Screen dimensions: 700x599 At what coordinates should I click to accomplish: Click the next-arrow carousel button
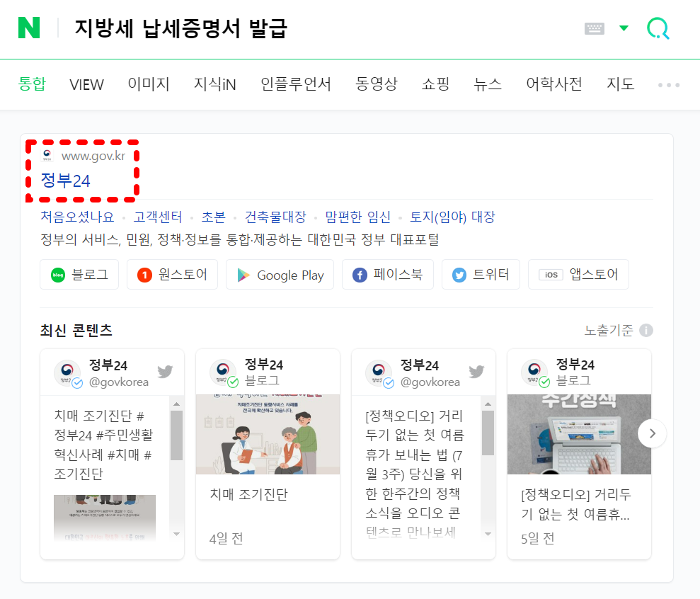coord(653,433)
